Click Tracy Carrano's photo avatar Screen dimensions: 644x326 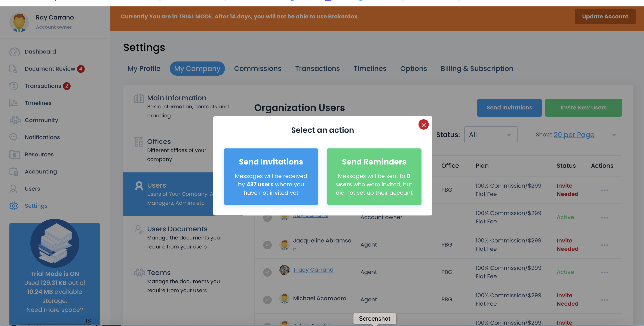tap(284, 270)
